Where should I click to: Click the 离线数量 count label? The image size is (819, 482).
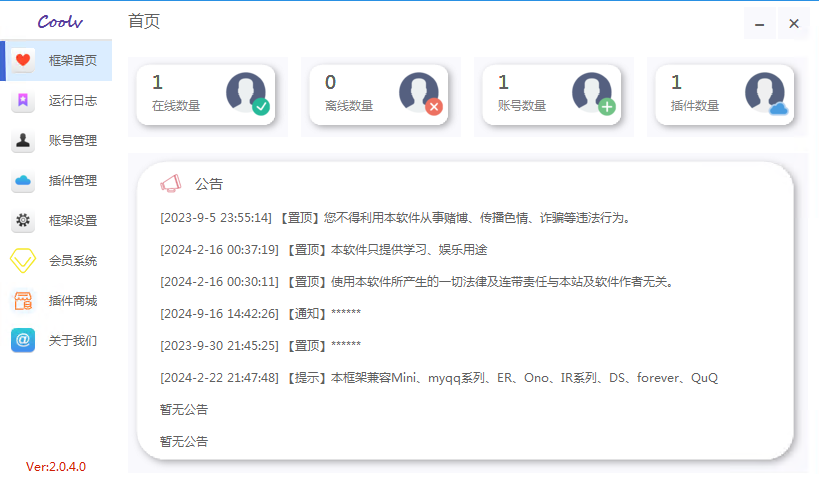[x=349, y=106]
